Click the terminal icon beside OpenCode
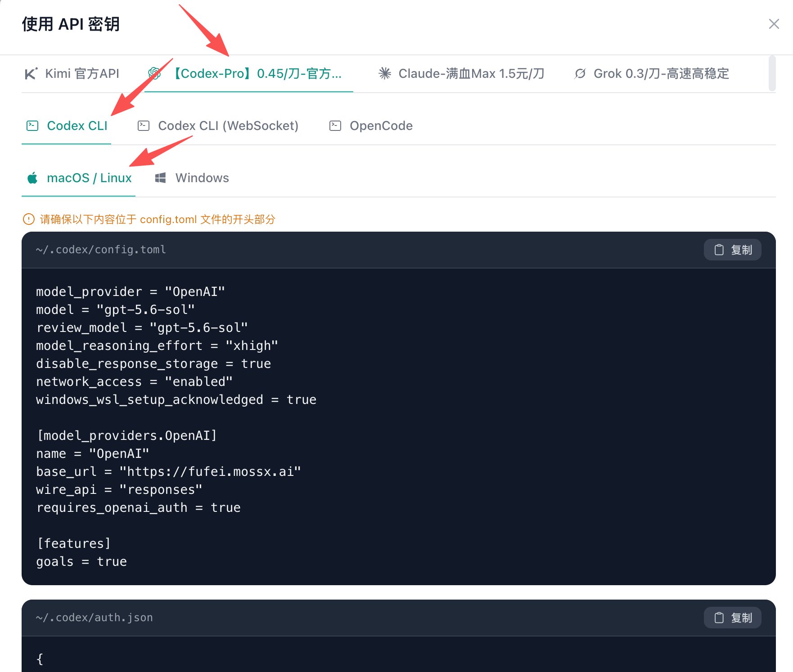Image resolution: width=793 pixels, height=672 pixels. 335,125
